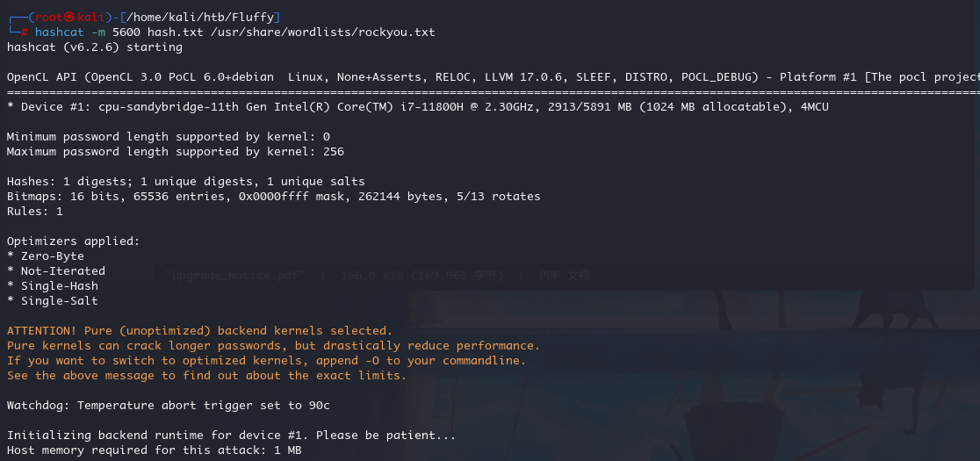Click the Minimum password length line
Image resolution: width=980 pixels, height=461 pixels.
point(168,137)
